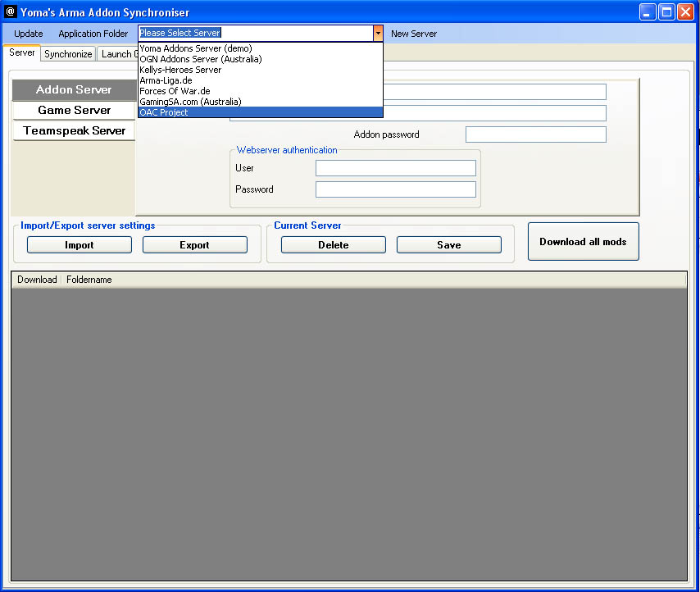This screenshot has width=700, height=592.
Task: Open the Teamspeak Server side tab
Action: tap(74, 130)
